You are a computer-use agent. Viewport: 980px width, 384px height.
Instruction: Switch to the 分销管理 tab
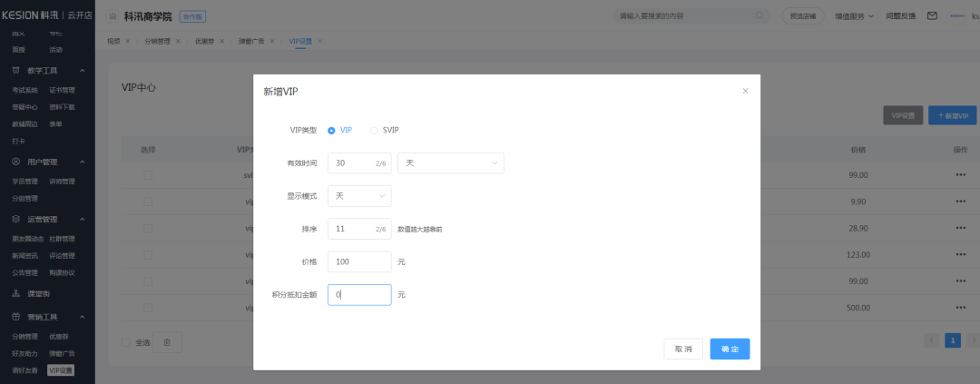coord(157,41)
